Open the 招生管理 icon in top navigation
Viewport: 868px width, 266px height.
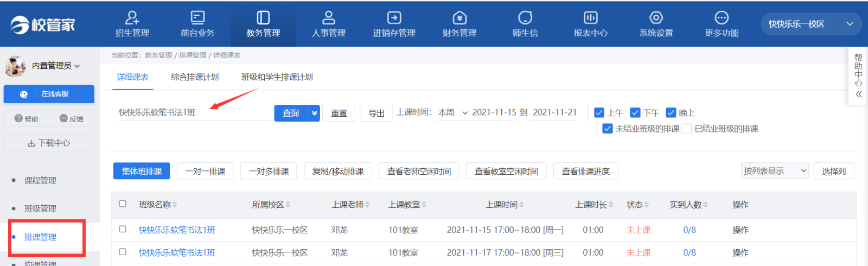(132, 18)
